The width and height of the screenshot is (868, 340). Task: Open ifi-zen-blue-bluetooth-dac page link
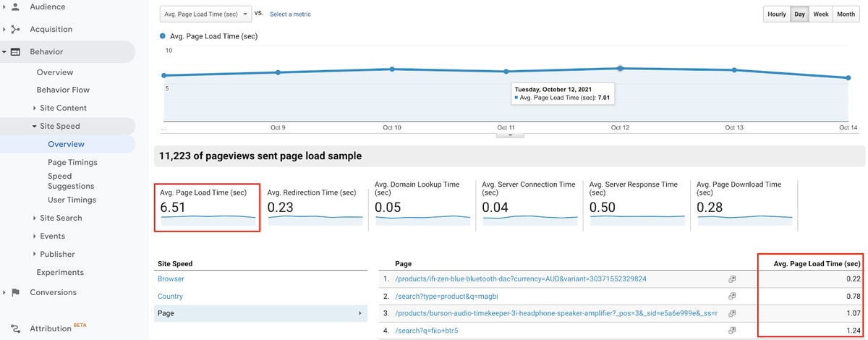[x=521, y=279]
